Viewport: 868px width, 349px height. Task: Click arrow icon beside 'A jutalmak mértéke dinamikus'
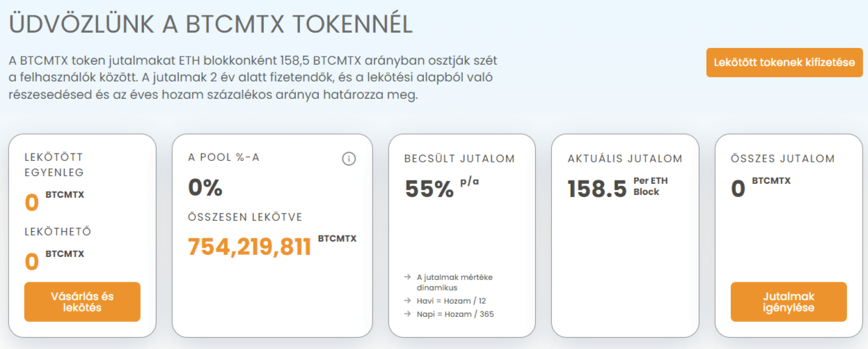(407, 277)
